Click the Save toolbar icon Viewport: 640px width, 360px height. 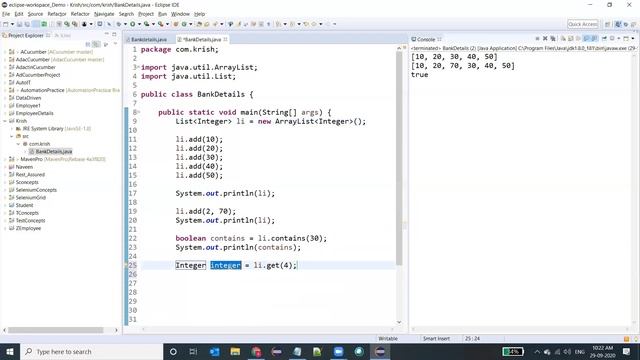pyautogui.click(x=20, y=24)
